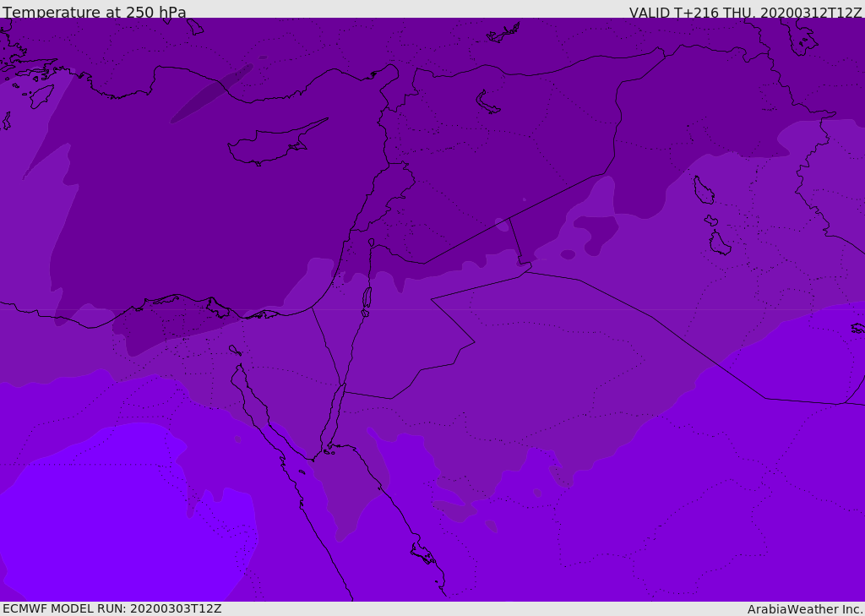Click the island of Cyprus on map
865x616 pixels.
pyautogui.click(x=277, y=143)
